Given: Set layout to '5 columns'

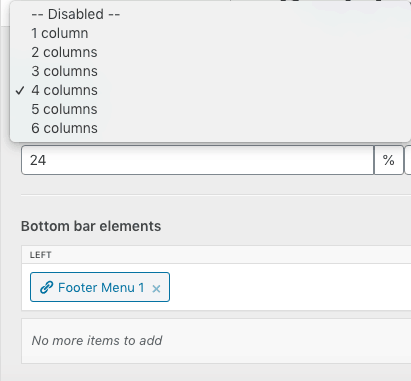Looking at the screenshot, I should [64, 109].
